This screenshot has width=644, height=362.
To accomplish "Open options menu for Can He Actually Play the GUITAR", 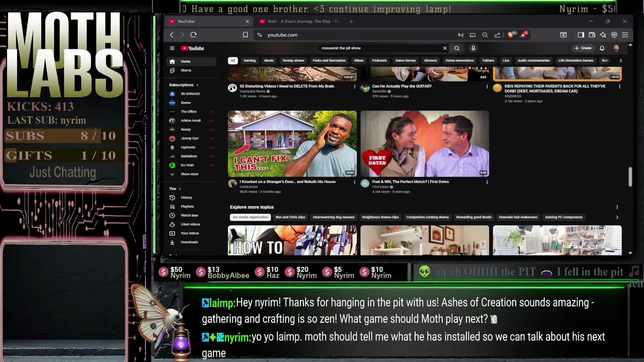I will click(487, 86).
